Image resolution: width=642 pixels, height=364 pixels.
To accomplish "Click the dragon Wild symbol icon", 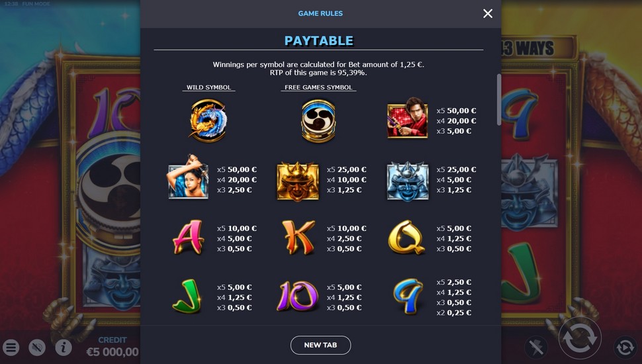I will click(x=208, y=121).
